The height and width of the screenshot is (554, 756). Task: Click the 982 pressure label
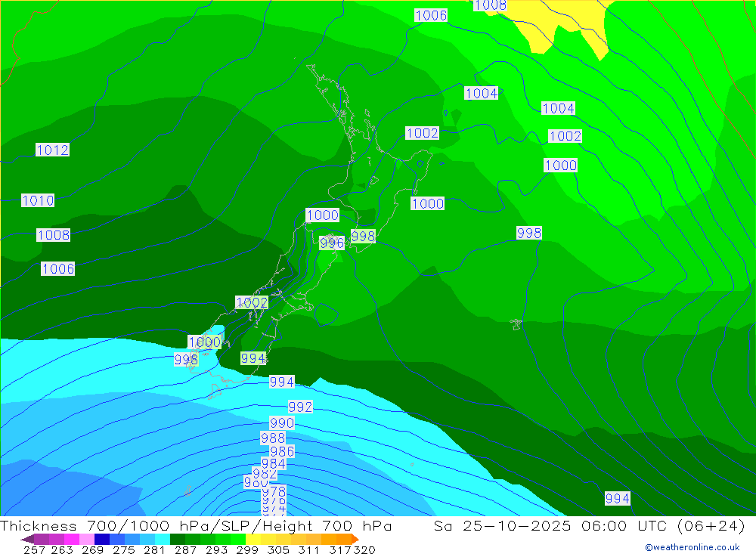[x=265, y=474]
